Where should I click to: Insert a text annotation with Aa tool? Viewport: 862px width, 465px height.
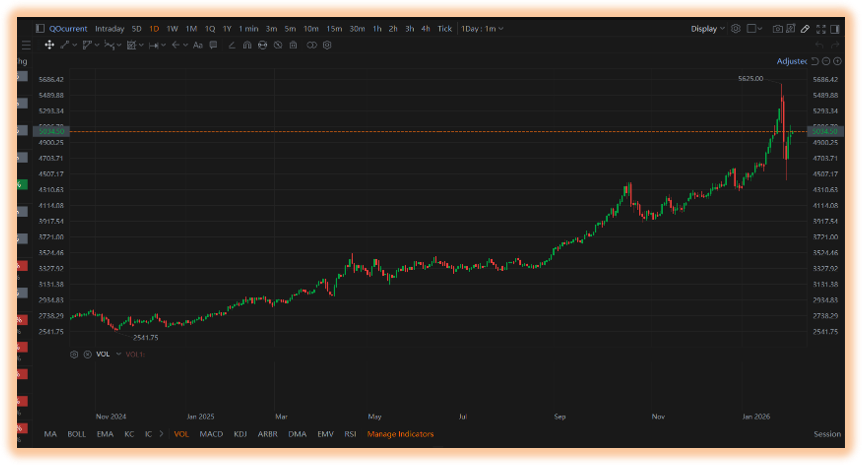click(198, 45)
